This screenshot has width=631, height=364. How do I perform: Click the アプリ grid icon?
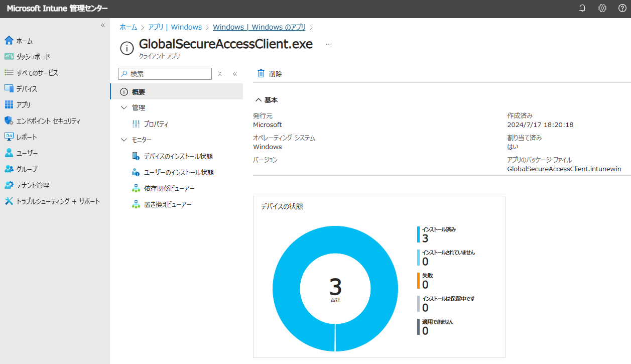coord(9,105)
